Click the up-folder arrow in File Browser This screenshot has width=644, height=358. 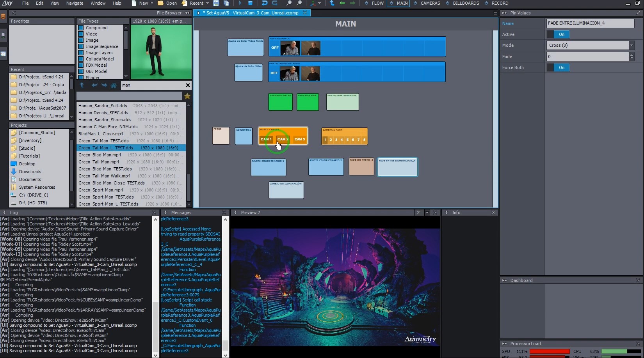[x=82, y=85]
